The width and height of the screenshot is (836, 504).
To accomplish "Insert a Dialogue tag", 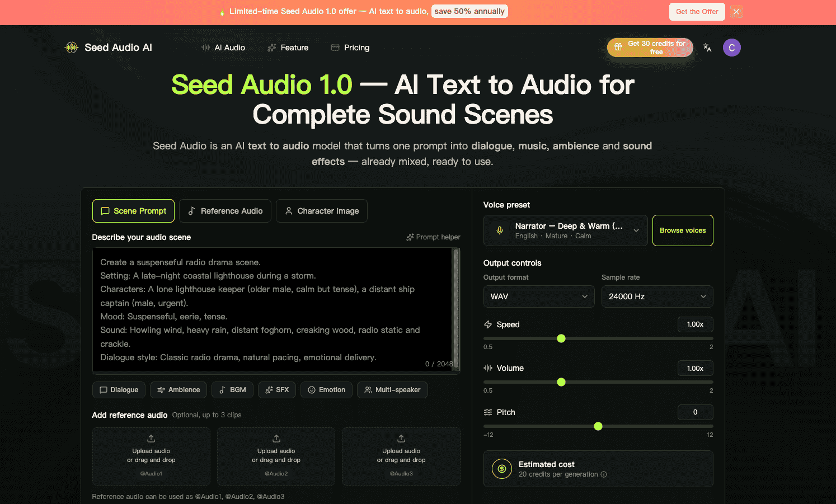I will point(119,390).
